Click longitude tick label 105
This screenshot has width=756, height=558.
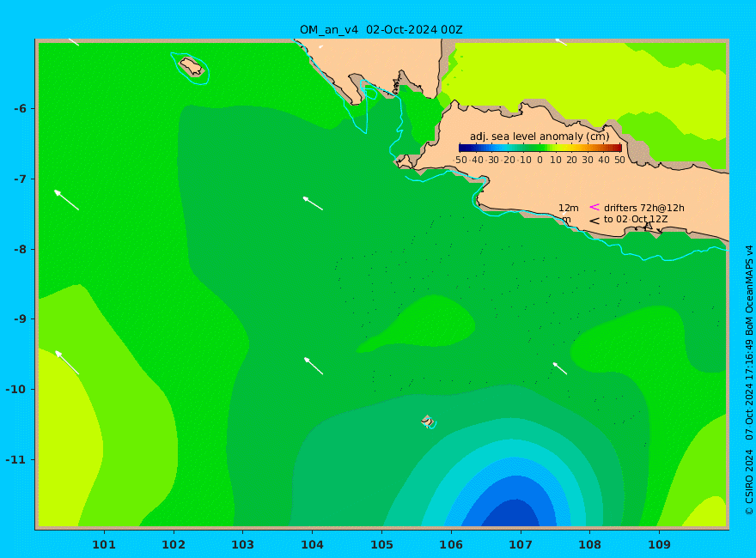[381, 545]
